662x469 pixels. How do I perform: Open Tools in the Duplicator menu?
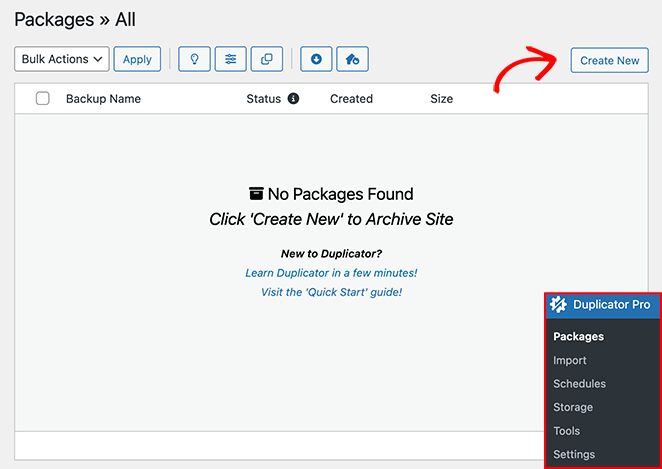pyautogui.click(x=567, y=431)
